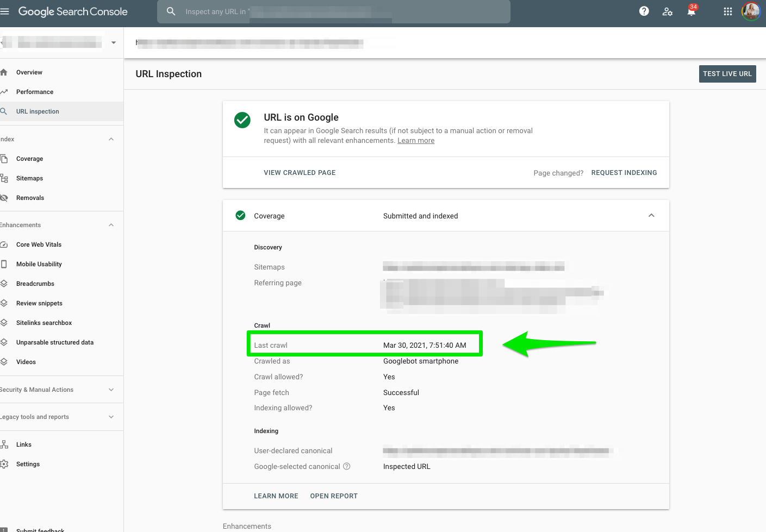Click the Inspect any URL search field
Image resolution: width=766 pixels, height=532 pixels.
[x=334, y=11]
